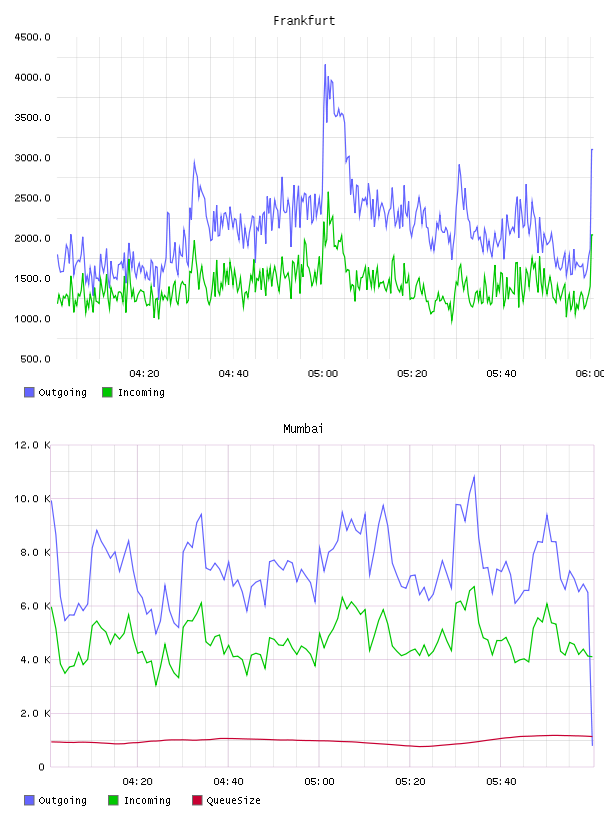Click the Mumbai y-axis label 12.0 K
This screenshot has width=608, height=816.
(32, 445)
